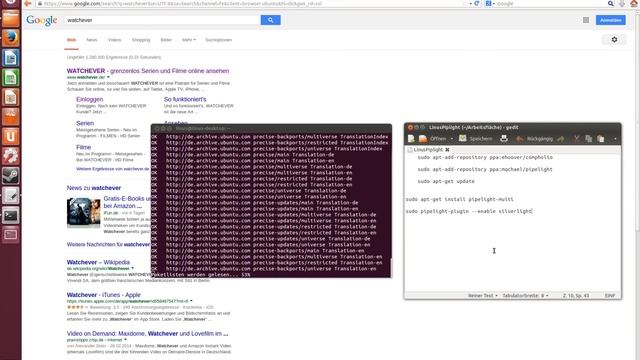Open the Tabulatorbreite dropdown in gedit
Viewport: 640px width, 360px height.
pyautogui.click(x=525, y=296)
